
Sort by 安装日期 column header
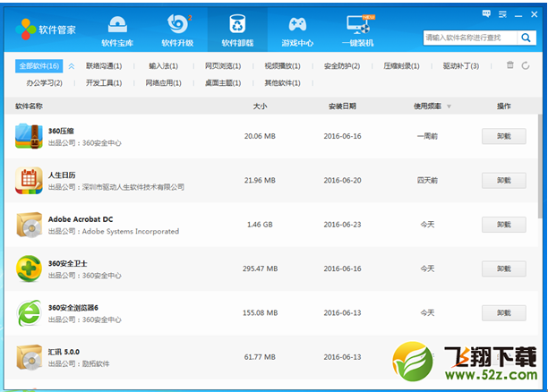tap(342, 107)
